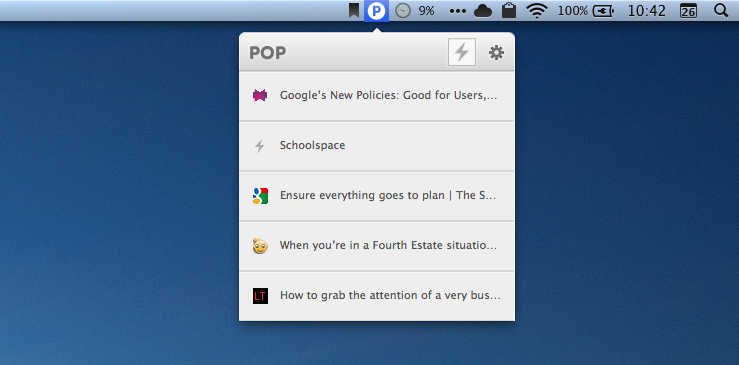This screenshot has height=365, width=739.
Task: Open POP settings gear
Action: coord(496,52)
